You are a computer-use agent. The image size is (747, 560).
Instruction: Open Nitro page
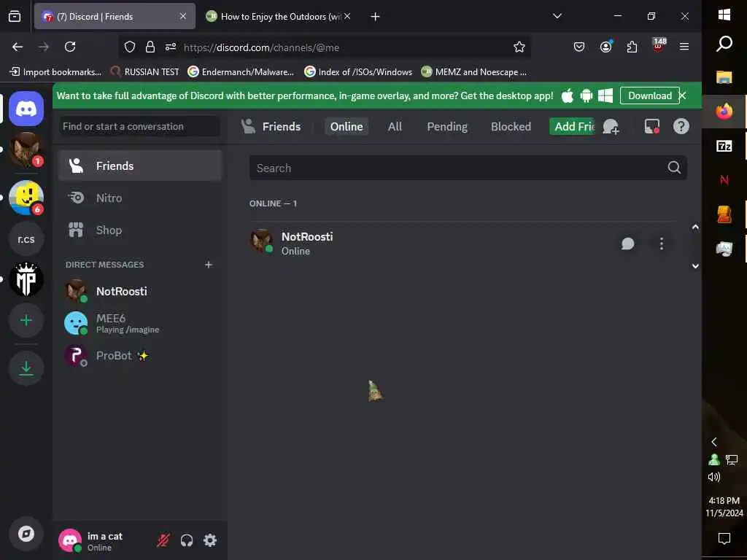(x=140, y=198)
